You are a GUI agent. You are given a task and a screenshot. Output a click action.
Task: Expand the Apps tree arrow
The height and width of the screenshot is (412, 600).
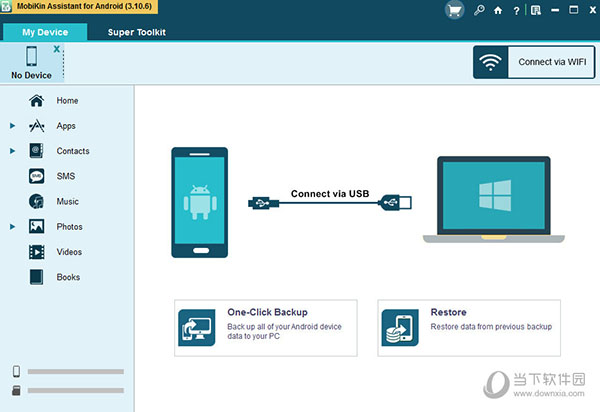[12, 126]
